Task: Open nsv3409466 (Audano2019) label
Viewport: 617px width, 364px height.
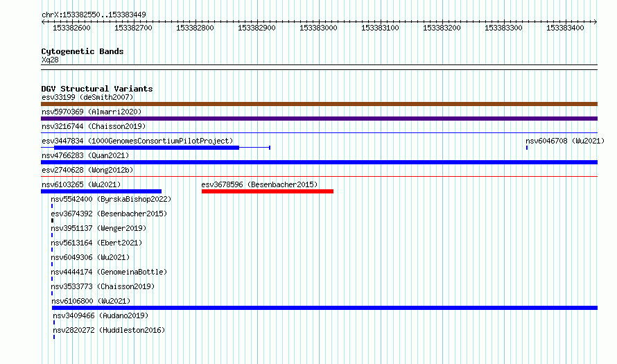Action: (101, 315)
